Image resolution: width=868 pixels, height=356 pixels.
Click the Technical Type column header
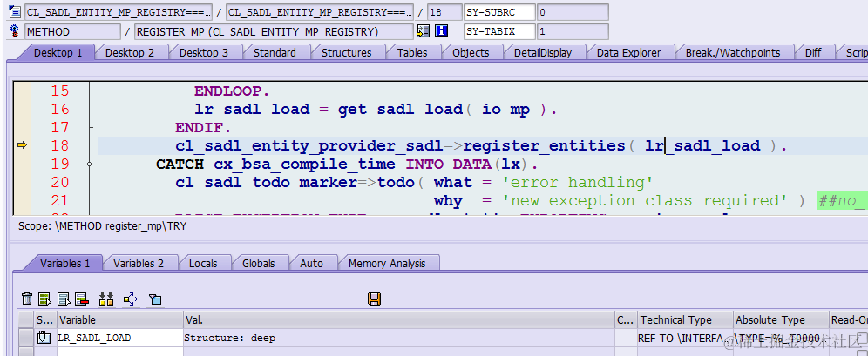(685, 319)
